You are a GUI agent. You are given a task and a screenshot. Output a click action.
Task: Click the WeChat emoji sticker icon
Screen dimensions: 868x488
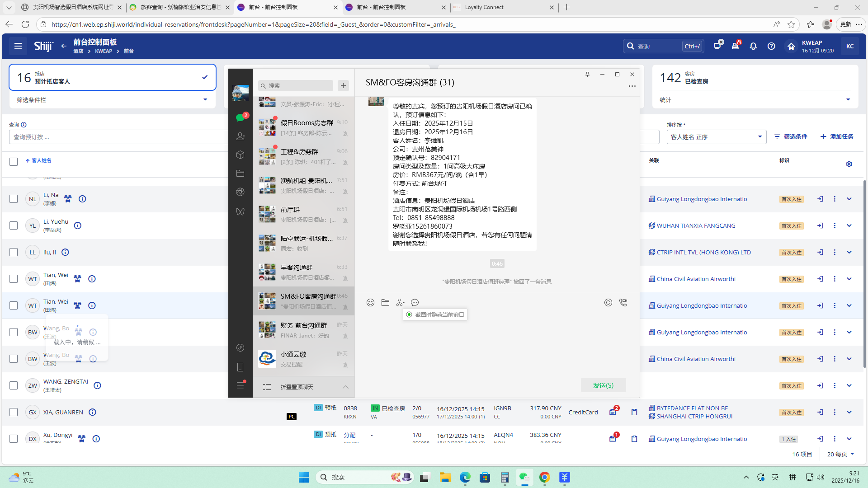click(x=370, y=303)
